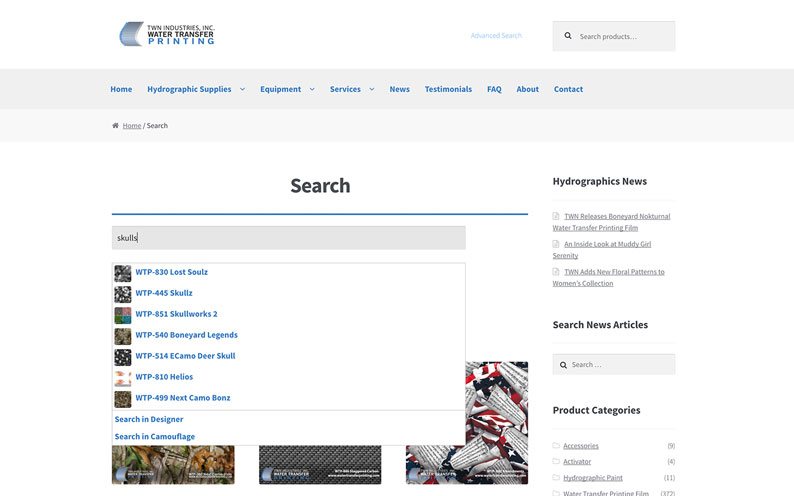Image resolution: width=794 pixels, height=496 pixels.
Task: Open the Home menu item
Action: (x=121, y=89)
